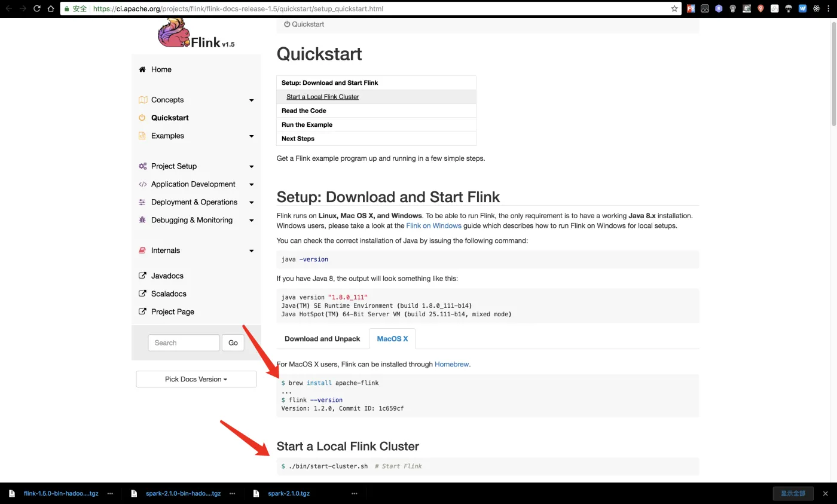Click the Go search button

[x=233, y=343]
